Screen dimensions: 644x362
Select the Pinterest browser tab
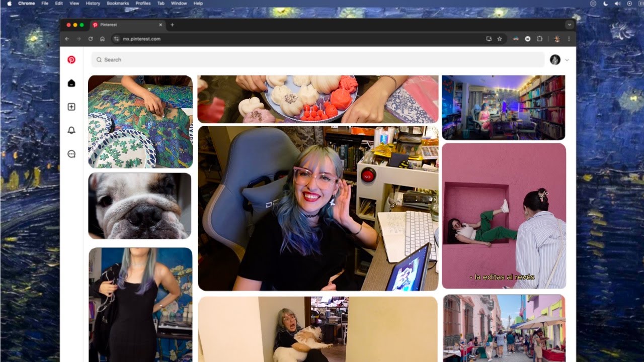coord(128,25)
